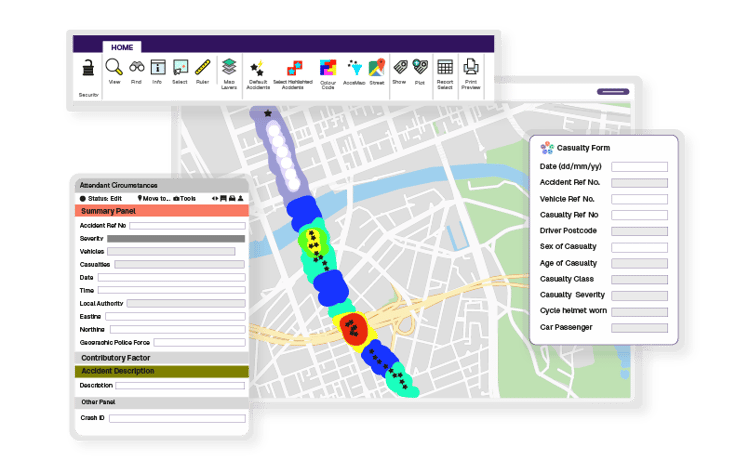Click the Local Authority field
Image resolution: width=736 pixels, height=473 pixels.
[186, 304]
